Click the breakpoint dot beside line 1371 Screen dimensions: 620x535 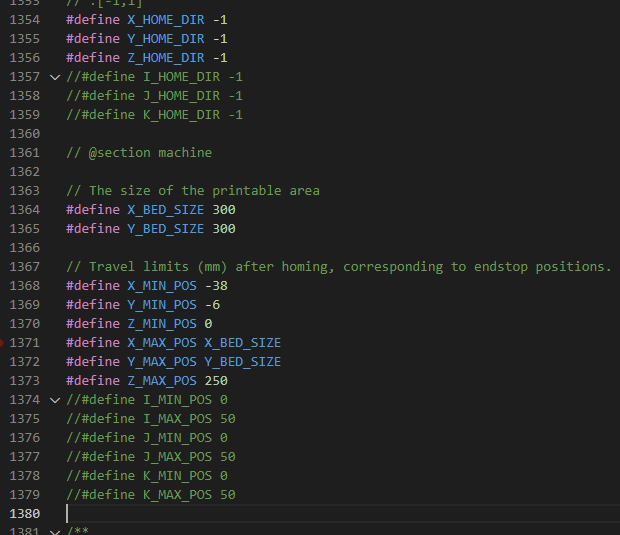coord(3,343)
